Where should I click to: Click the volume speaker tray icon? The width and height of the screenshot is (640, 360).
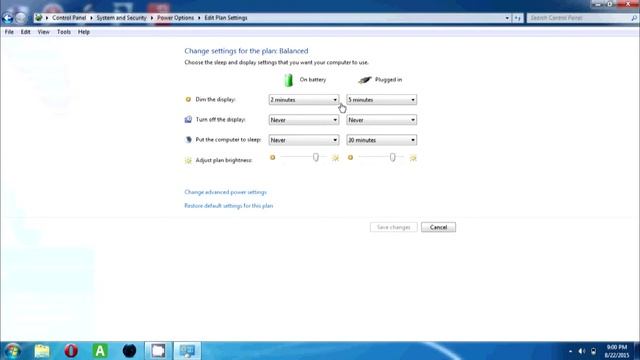pos(582,351)
